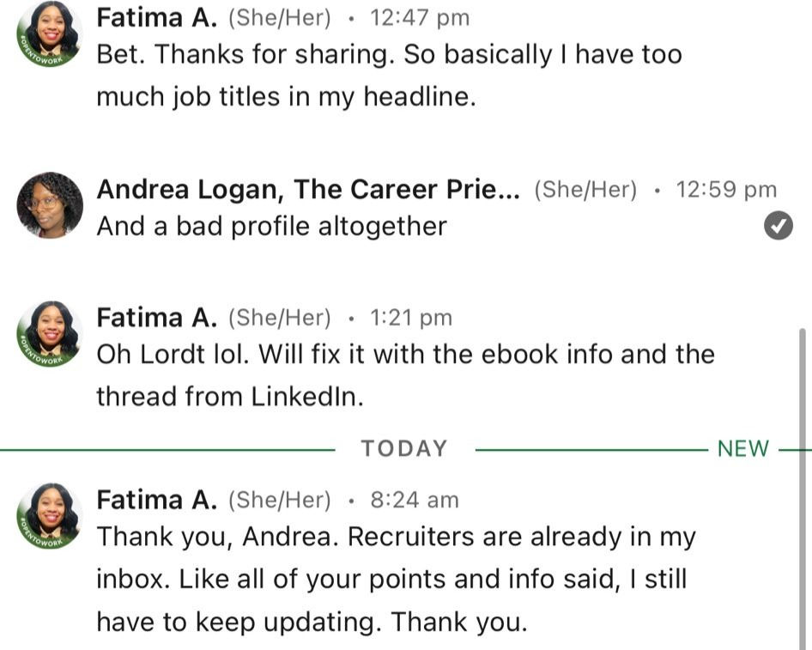Select the "Thank you, Andrea. Recruiters" message
The image size is (812, 650).
[395, 579]
